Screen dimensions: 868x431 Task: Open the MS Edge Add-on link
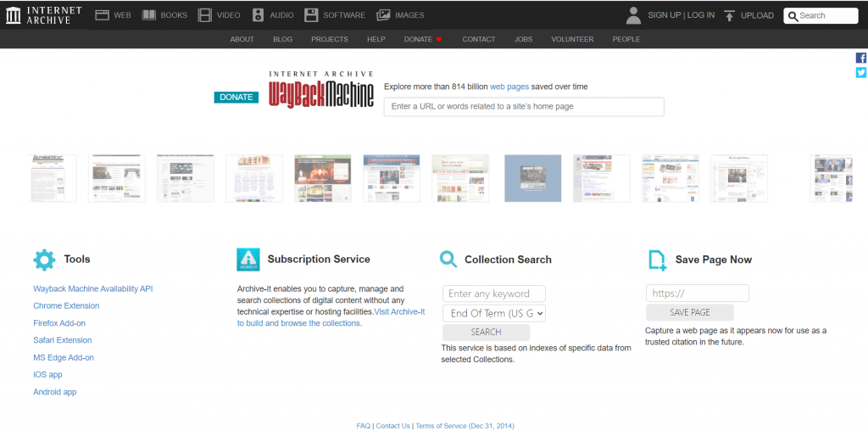64,358
